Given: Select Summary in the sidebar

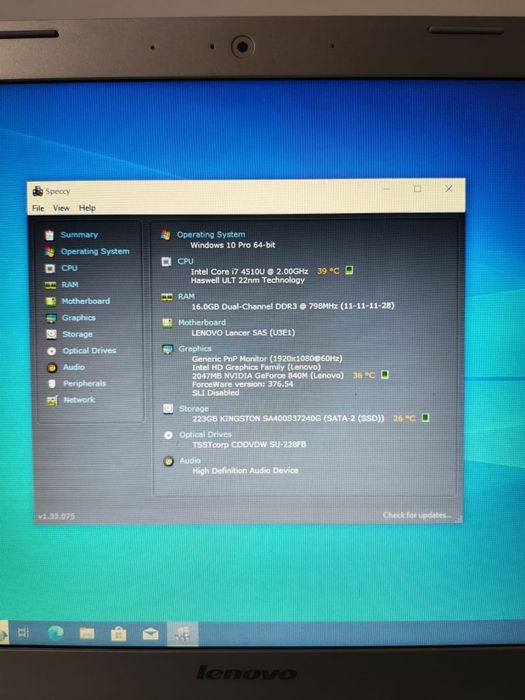Looking at the screenshot, I should click(79, 235).
